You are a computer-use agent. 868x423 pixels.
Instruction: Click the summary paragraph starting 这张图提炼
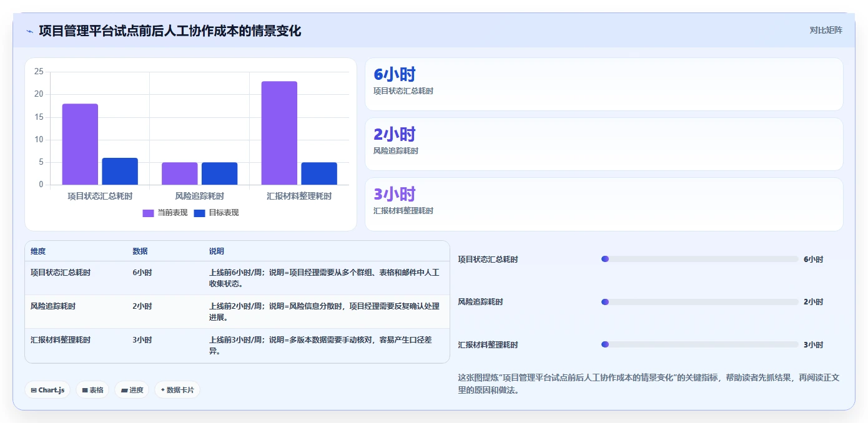[x=650, y=384]
